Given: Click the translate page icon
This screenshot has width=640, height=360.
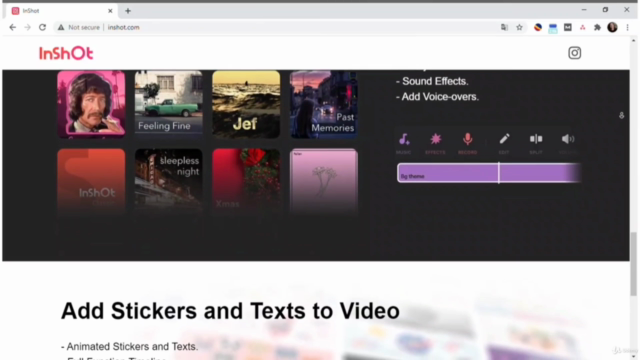Looking at the screenshot, I should pos(504,27).
